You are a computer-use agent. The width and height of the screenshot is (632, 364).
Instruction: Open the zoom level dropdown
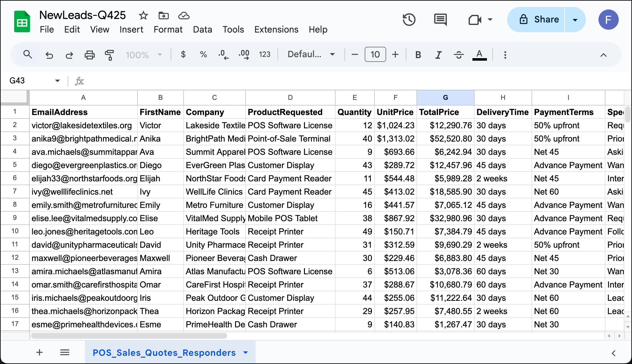(144, 54)
